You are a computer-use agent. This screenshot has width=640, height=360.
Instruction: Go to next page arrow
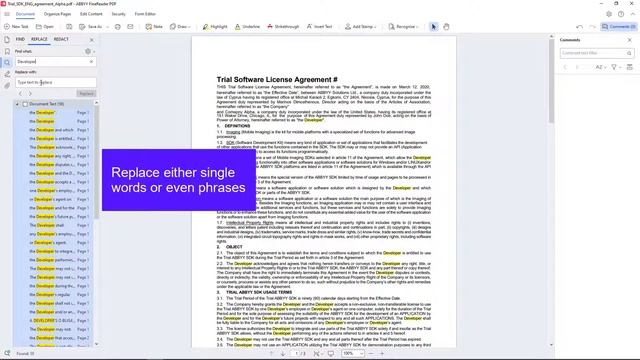(283, 353)
